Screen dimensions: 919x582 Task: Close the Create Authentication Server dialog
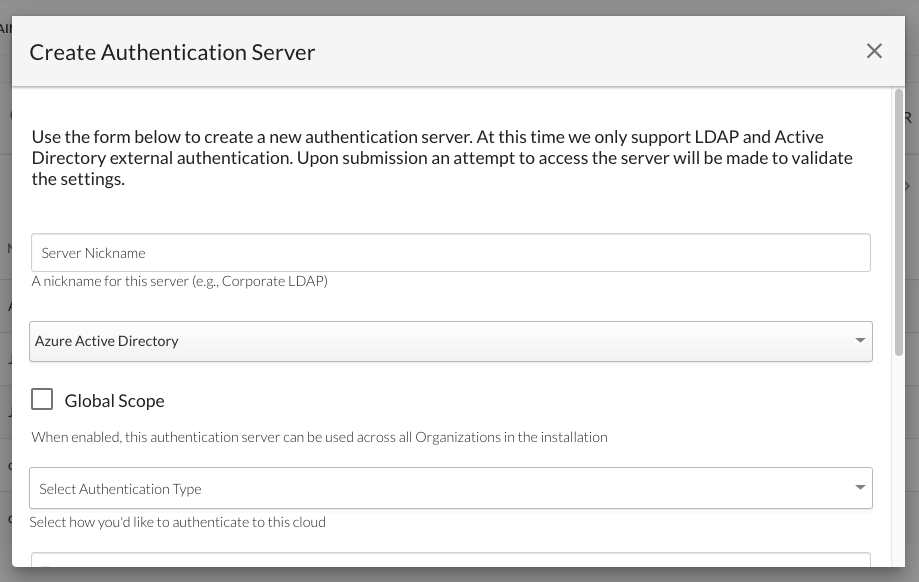pos(874,52)
